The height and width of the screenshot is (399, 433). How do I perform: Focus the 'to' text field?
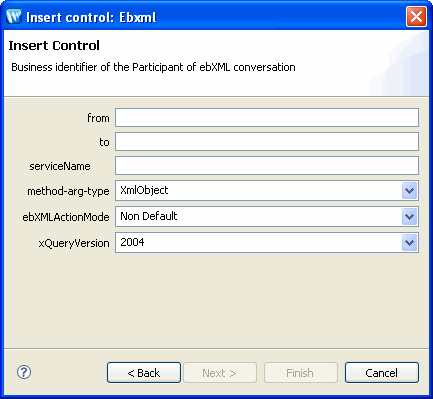pos(267,142)
